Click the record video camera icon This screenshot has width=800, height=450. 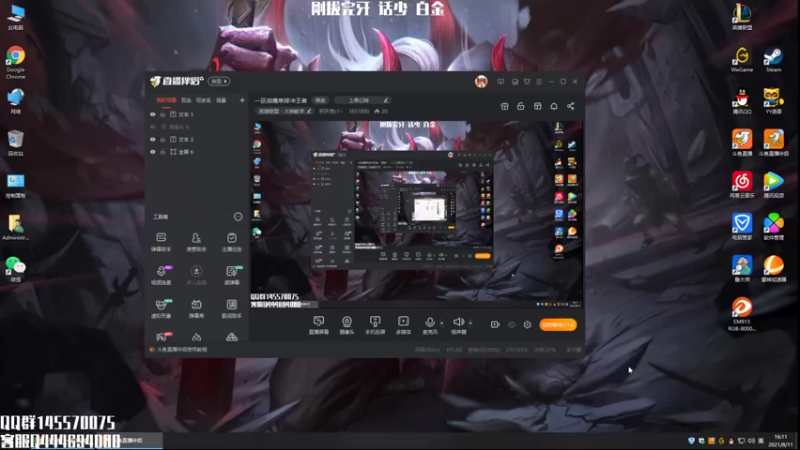pyautogui.click(x=495, y=324)
